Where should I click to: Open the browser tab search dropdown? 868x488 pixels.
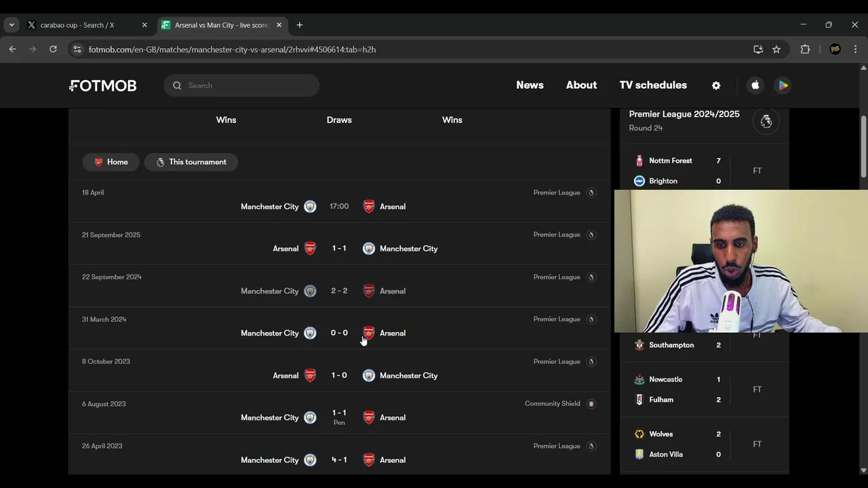12,25
